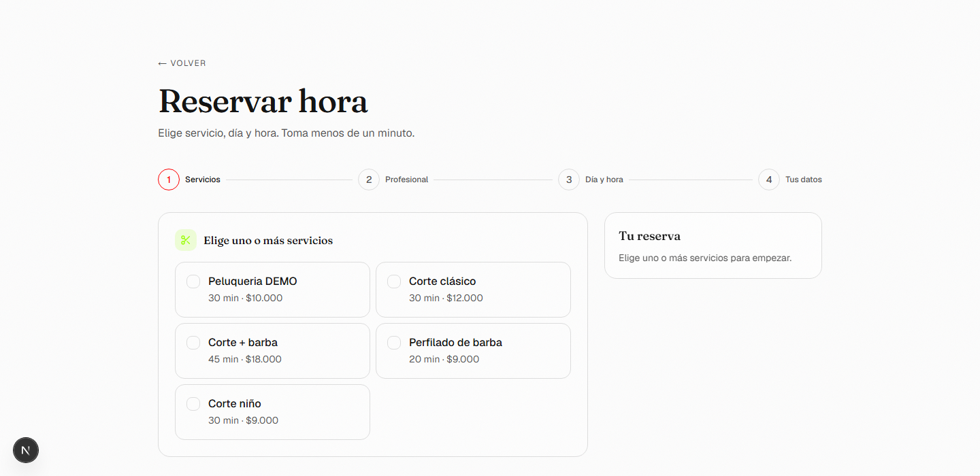Click the Corte niño 30 min · $9.000 text
The image size is (980, 476).
point(243,420)
